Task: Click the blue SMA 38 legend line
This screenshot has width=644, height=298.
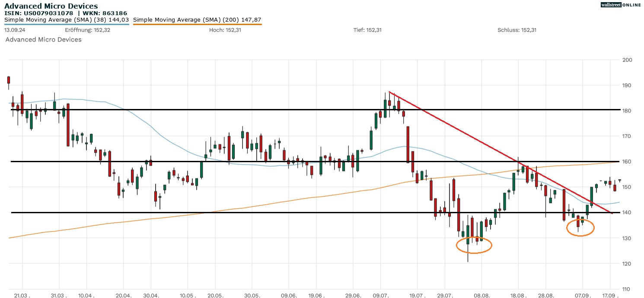Action: (67, 24)
